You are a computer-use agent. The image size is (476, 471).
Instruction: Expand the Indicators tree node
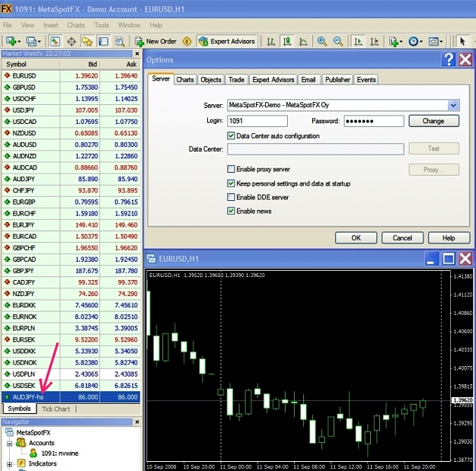click(x=9, y=464)
